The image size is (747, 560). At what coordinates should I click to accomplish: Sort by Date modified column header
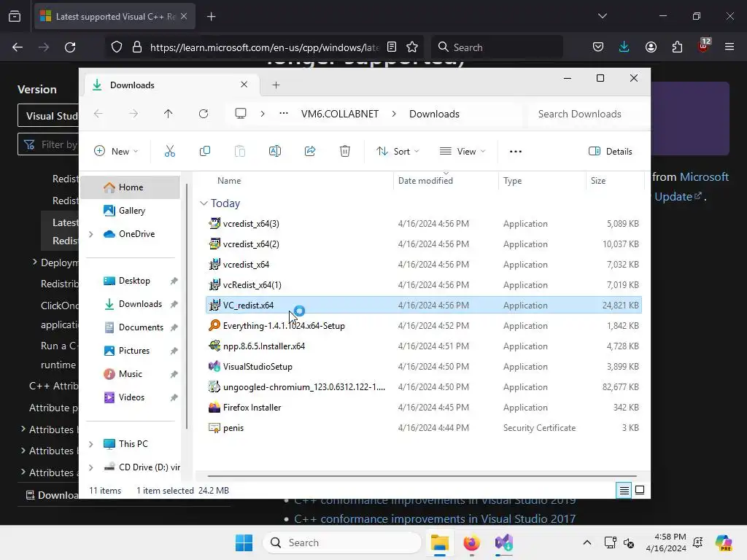click(x=425, y=181)
